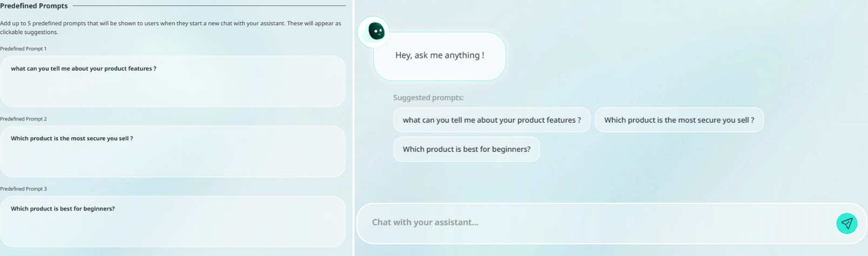Click the 'Suggested prompts:' label
The image size is (868, 256).
click(428, 98)
